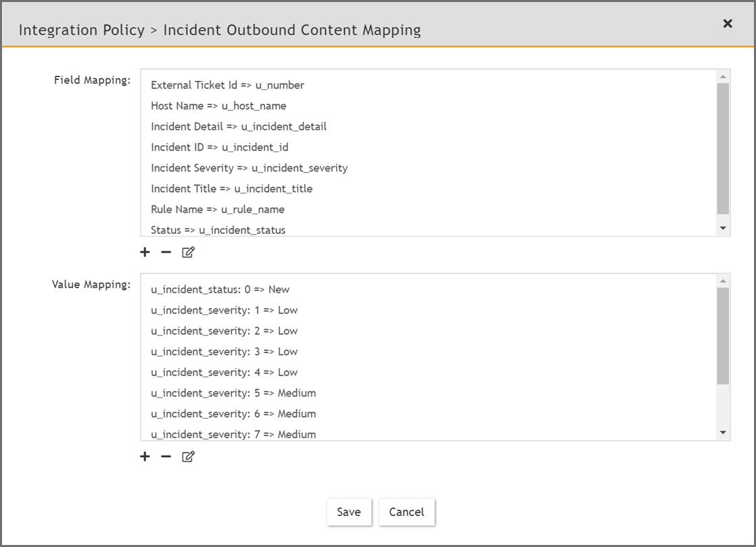Close the Incident Outbound Content Mapping dialog
The width and height of the screenshot is (756, 547).
[728, 23]
